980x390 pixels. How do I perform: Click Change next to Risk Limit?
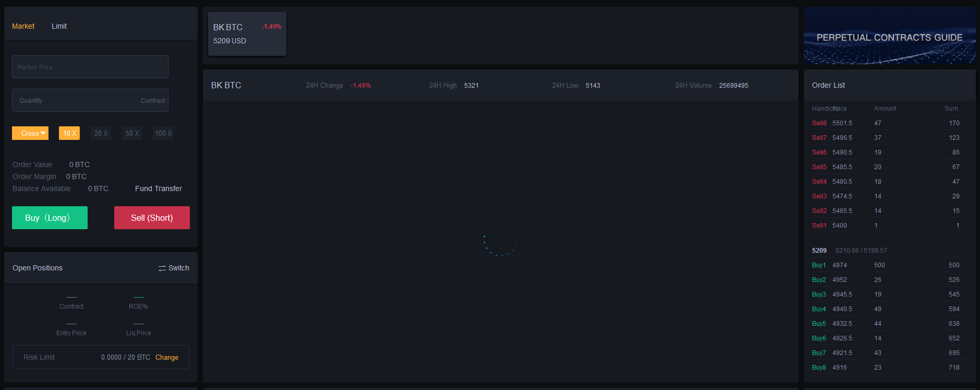pos(166,358)
